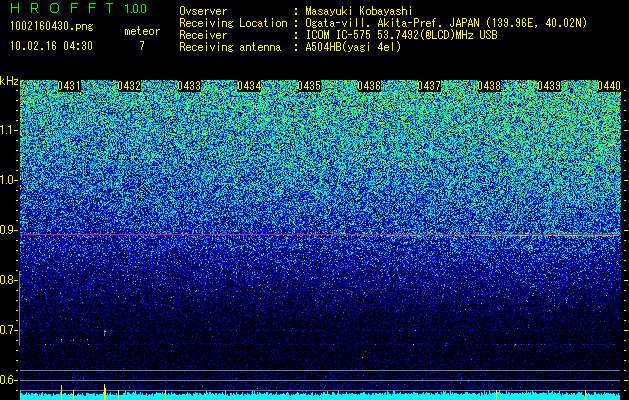Click the red horizontal carrier line
Image resolution: width=629 pixels, height=400 pixels.
[x=320, y=234]
